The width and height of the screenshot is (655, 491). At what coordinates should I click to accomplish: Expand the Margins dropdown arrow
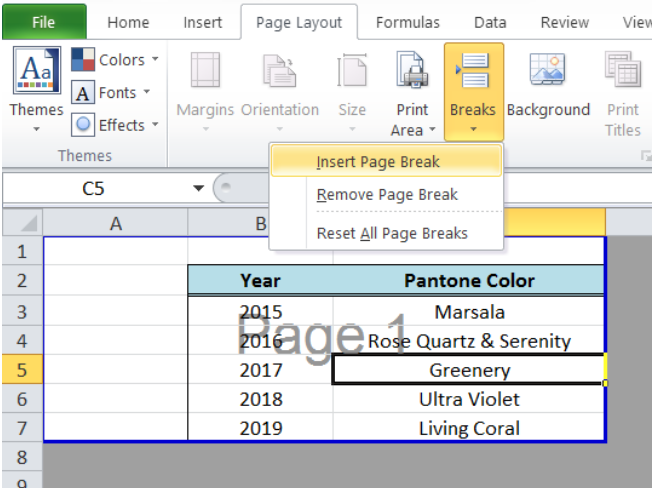205,129
